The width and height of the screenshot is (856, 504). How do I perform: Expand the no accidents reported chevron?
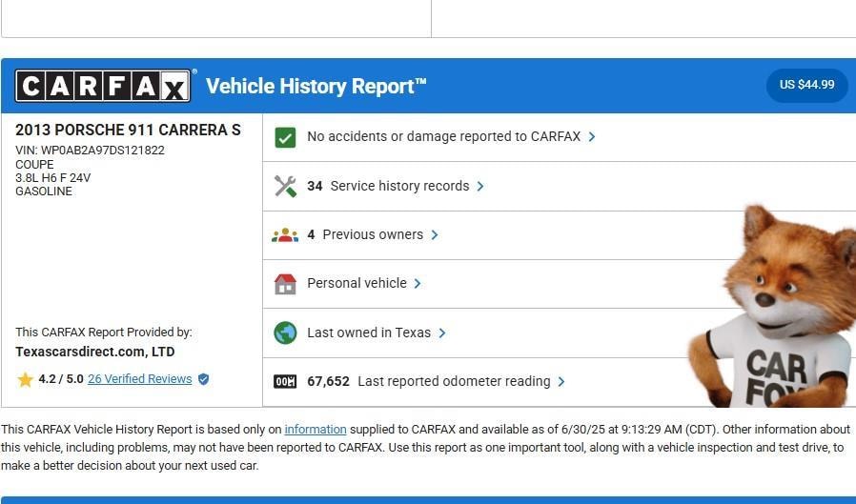click(592, 137)
